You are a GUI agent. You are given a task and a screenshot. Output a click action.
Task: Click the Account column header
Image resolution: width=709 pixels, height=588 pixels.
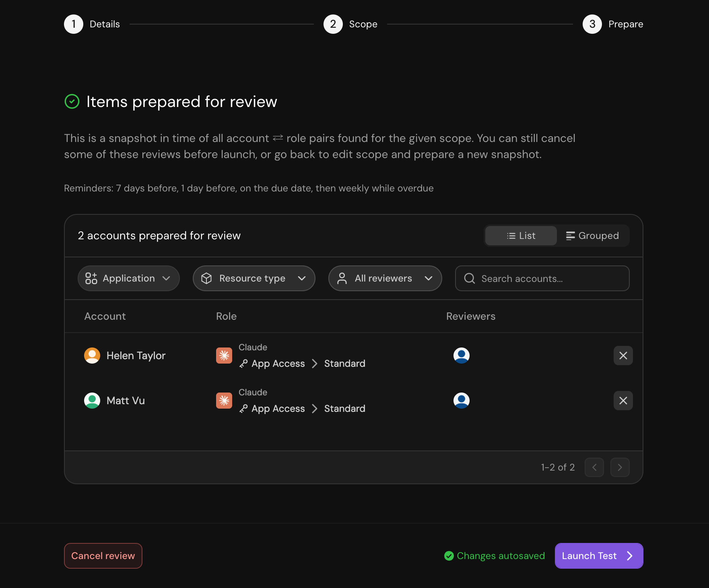105,316
